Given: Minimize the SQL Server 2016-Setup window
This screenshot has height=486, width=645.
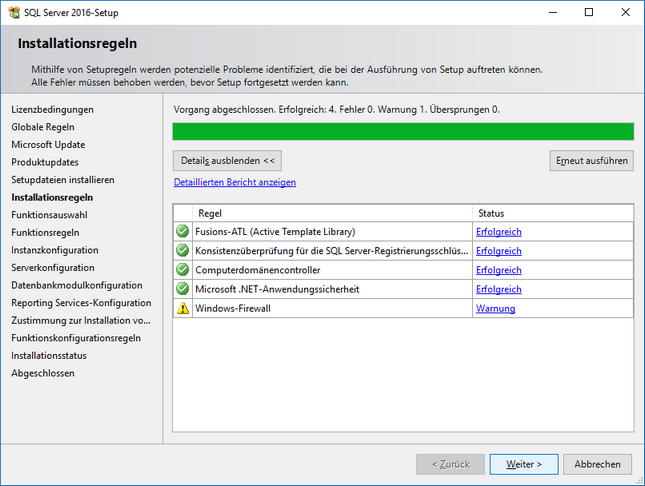Looking at the screenshot, I should point(553,12).
